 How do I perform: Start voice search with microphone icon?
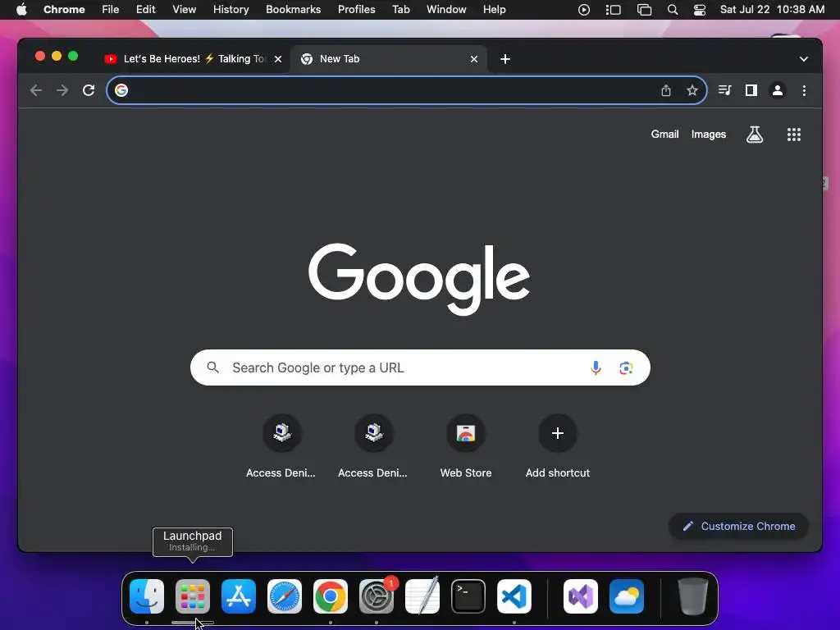(596, 367)
